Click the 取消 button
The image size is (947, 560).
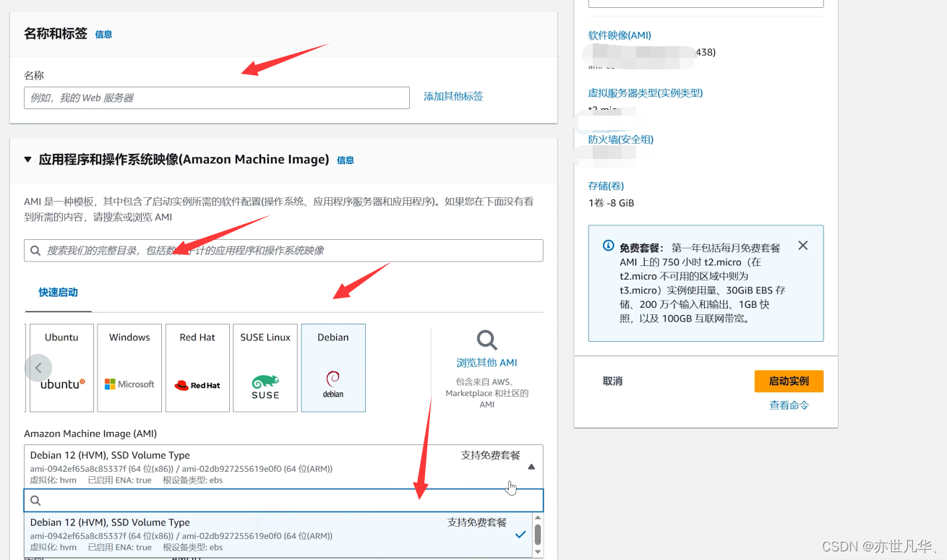click(612, 381)
